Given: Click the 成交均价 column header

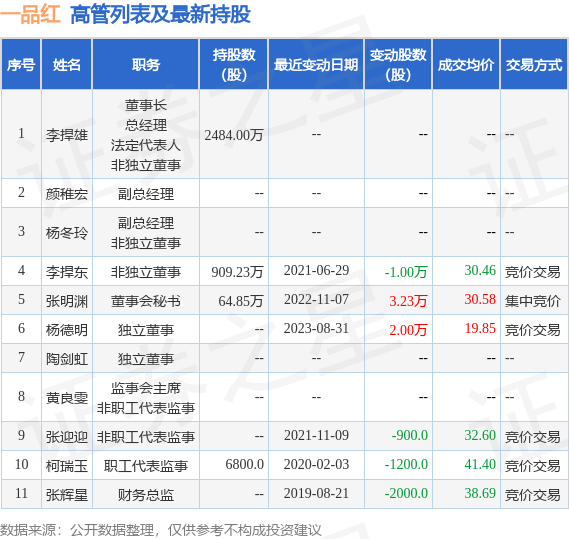Looking at the screenshot, I should (x=466, y=65).
